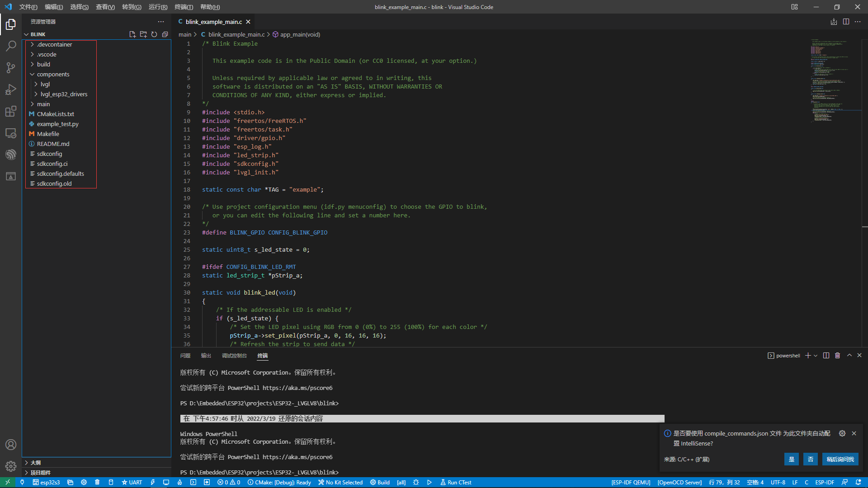868x488 pixels.
Task: Click the esp32s3 target device in status bar
Action: (46, 482)
